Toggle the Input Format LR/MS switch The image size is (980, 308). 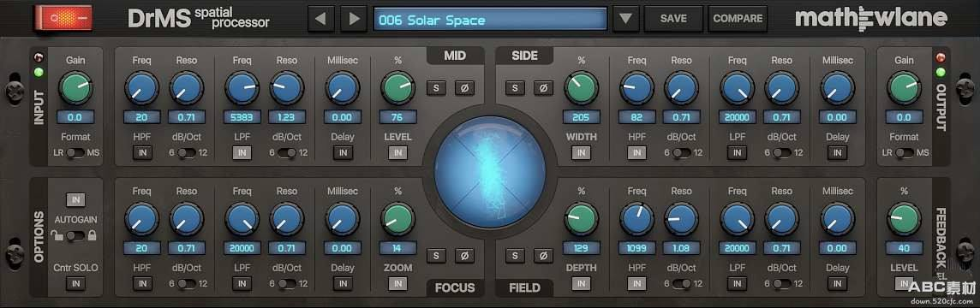(76, 153)
